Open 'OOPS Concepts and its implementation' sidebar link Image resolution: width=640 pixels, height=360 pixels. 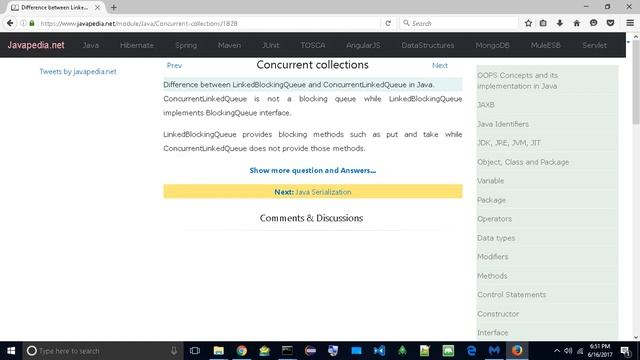[517, 80]
